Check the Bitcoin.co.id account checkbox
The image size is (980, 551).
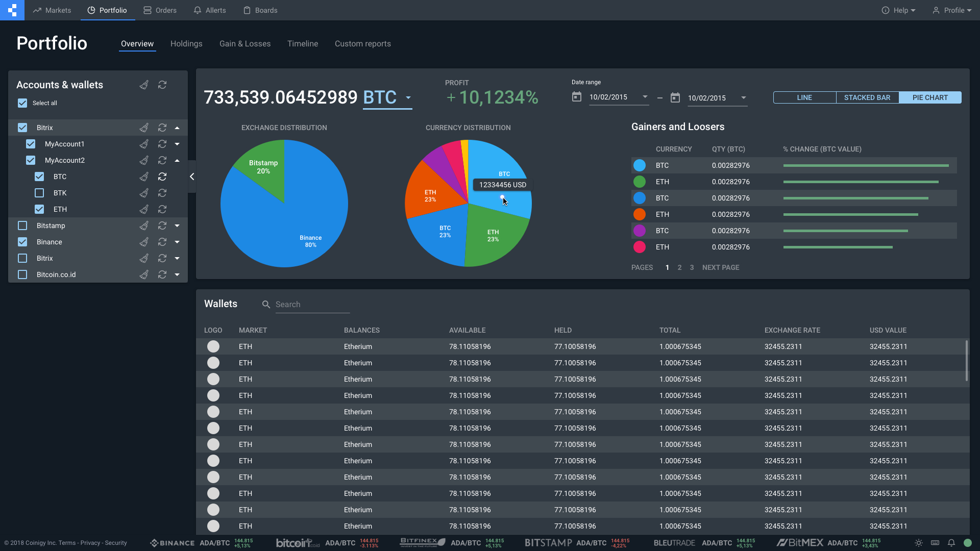point(22,274)
